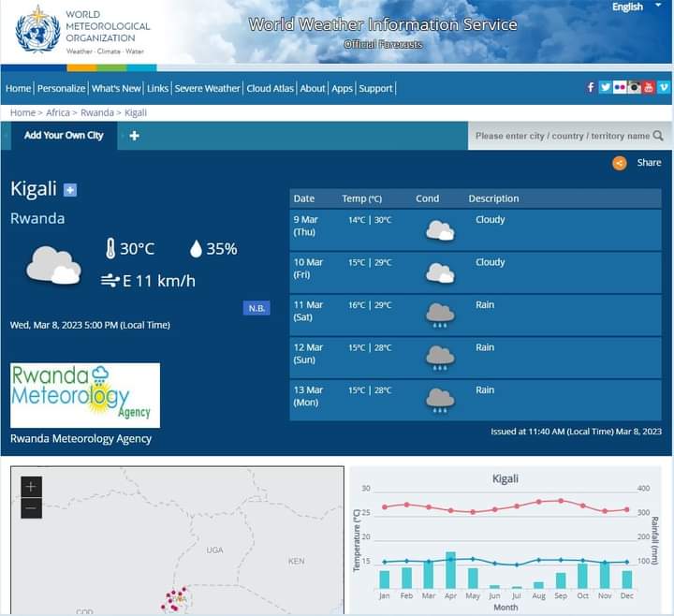Open the WMO Facebook page icon
The width and height of the screenshot is (674, 616).
pos(591,87)
